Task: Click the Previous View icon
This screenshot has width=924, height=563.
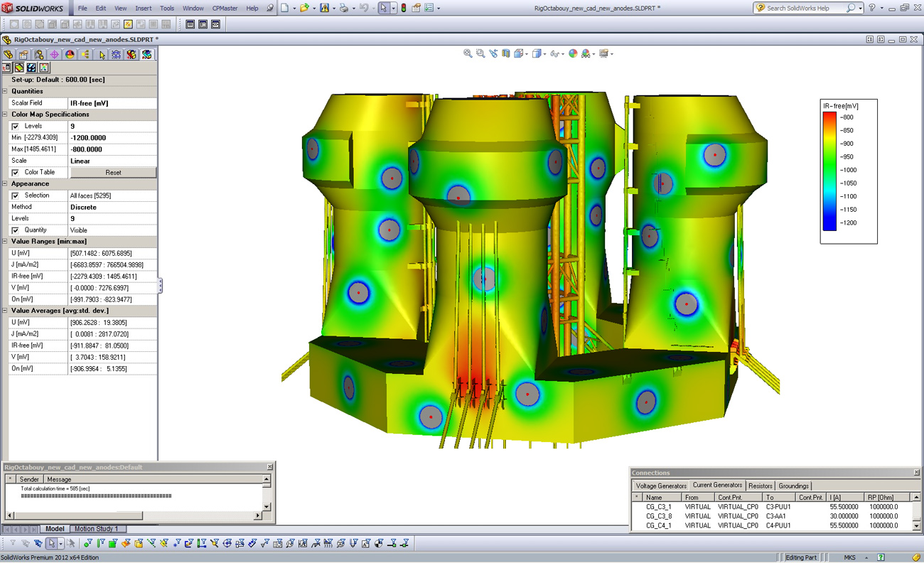Action: (493, 53)
